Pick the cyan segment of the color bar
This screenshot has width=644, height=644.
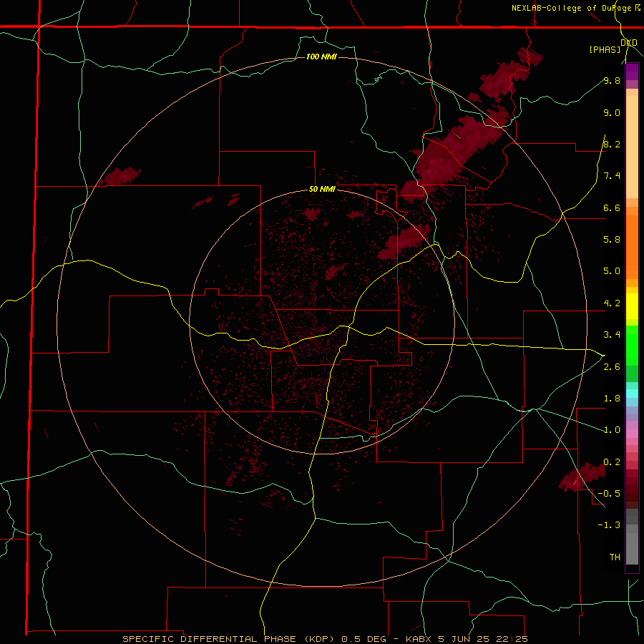click(632, 394)
